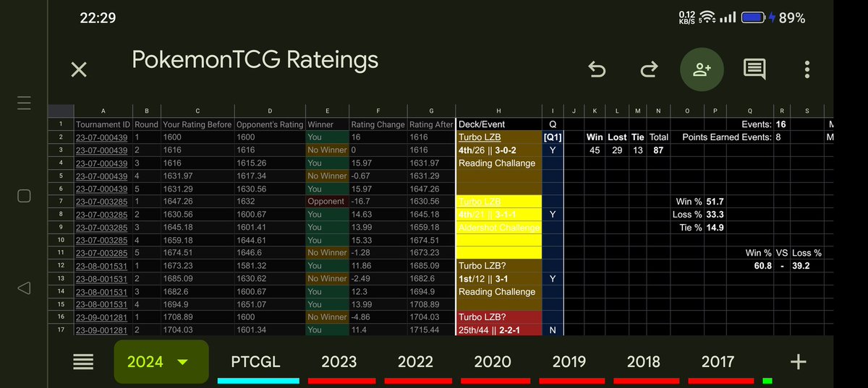Open tournament link 23-07-003285 in row 7

tap(102, 202)
